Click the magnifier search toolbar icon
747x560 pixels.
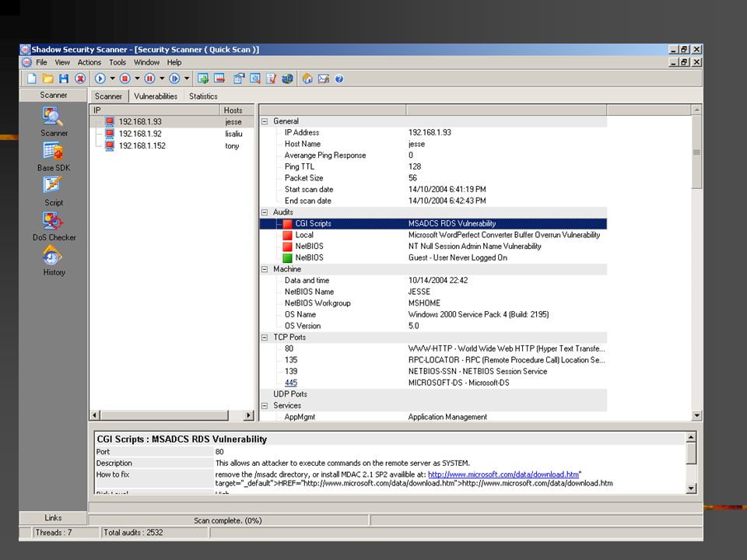(x=255, y=79)
